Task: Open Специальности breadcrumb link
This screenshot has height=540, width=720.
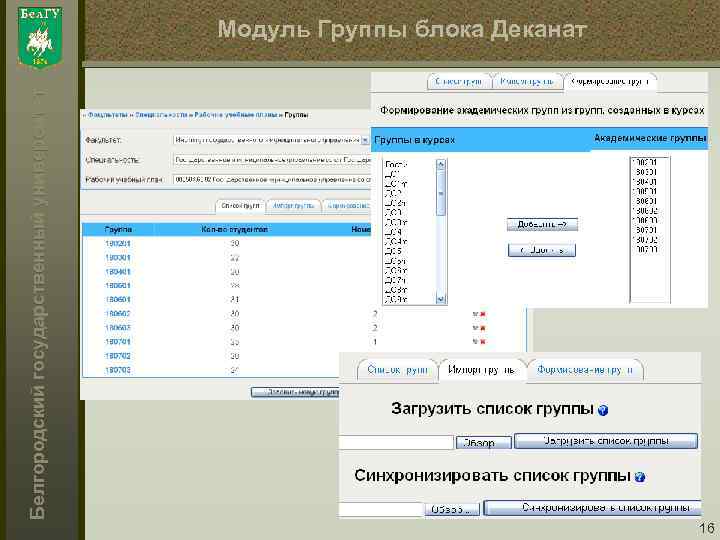Action: pyautogui.click(x=162, y=115)
